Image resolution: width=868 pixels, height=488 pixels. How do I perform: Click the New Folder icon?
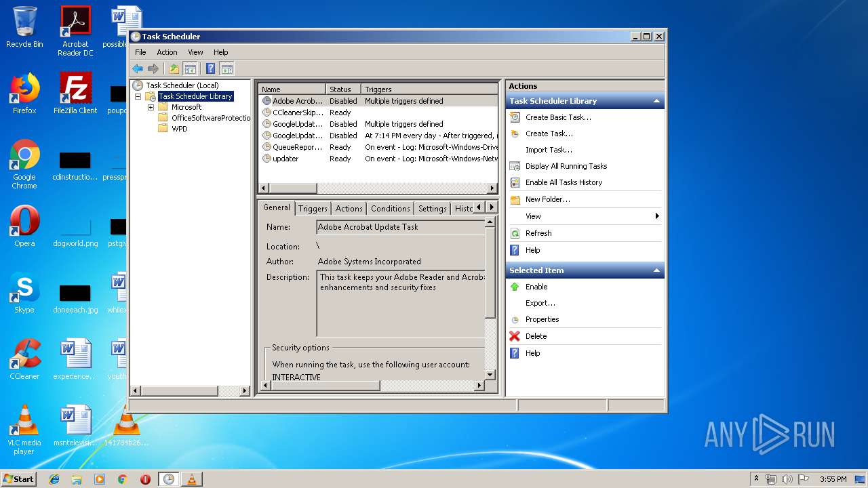(x=515, y=199)
